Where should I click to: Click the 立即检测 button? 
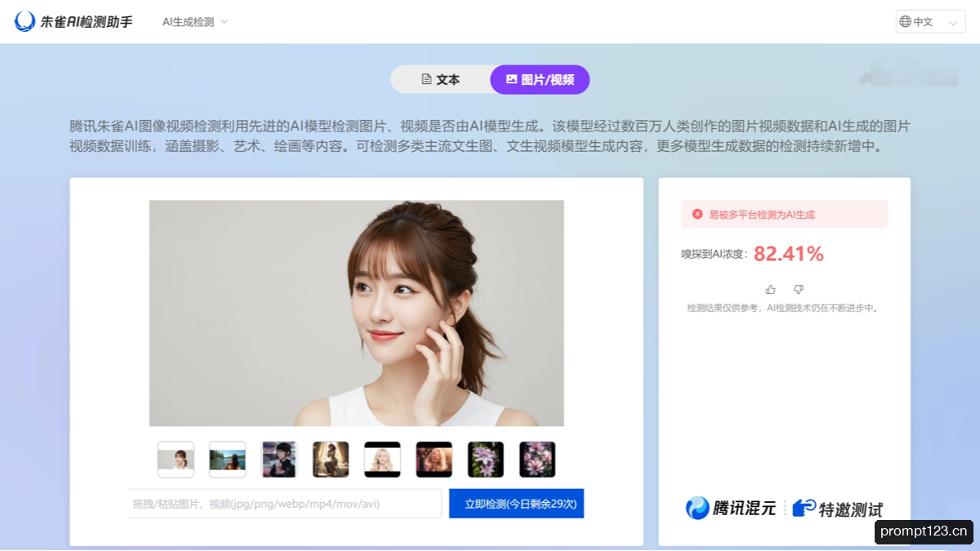point(517,504)
